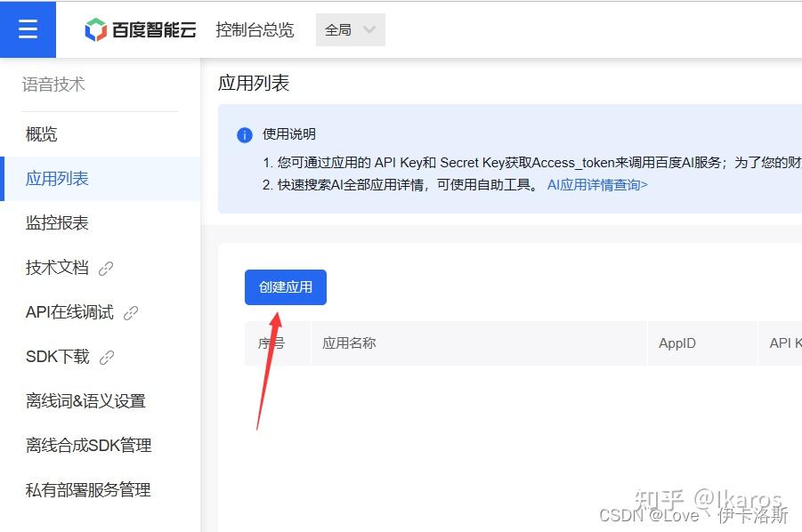Select the 私有部署服务管理 entry

click(87, 489)
